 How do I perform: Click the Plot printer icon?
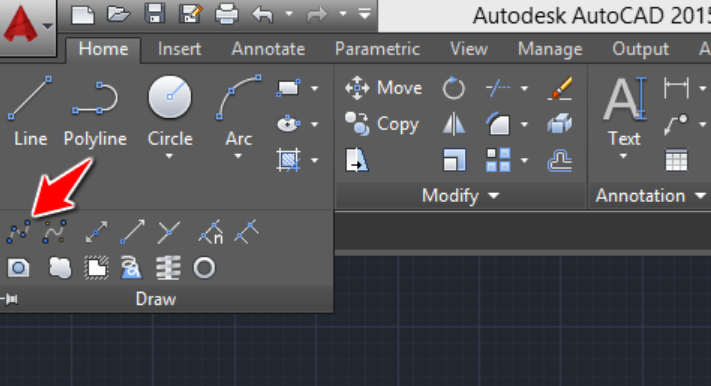pos(227,14)
